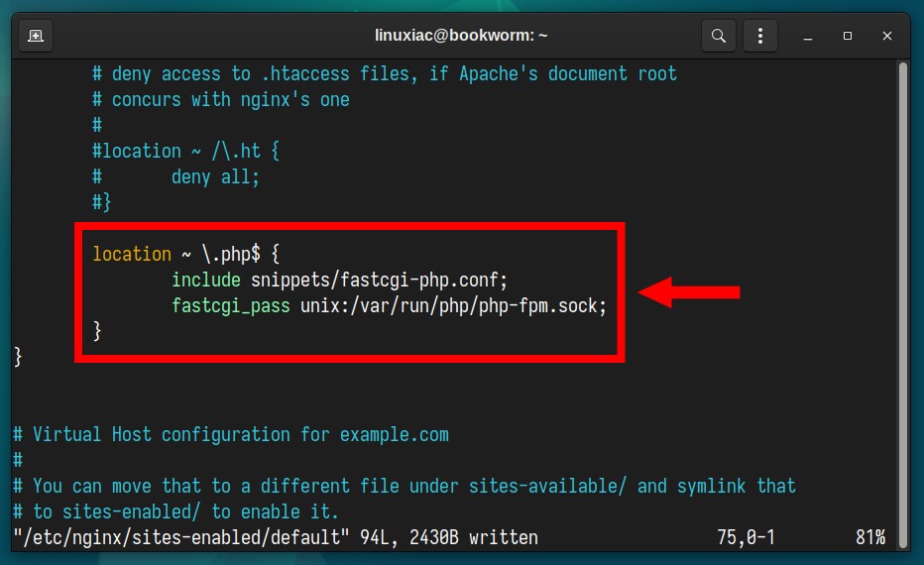The image size is (924, 565).
Task: Click the include snippets/fastcgi-php.conf line
Action: pos(339,280)
